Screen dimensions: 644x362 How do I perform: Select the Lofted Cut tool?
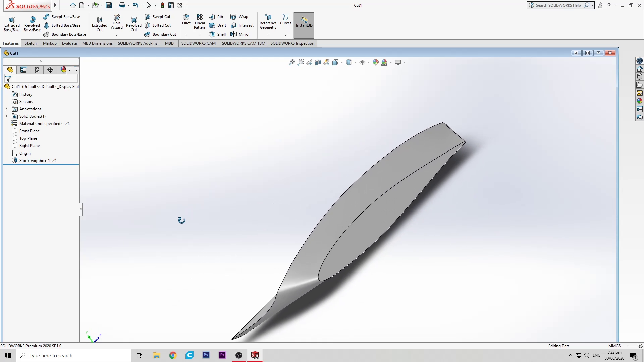click(x=158, y=25)
